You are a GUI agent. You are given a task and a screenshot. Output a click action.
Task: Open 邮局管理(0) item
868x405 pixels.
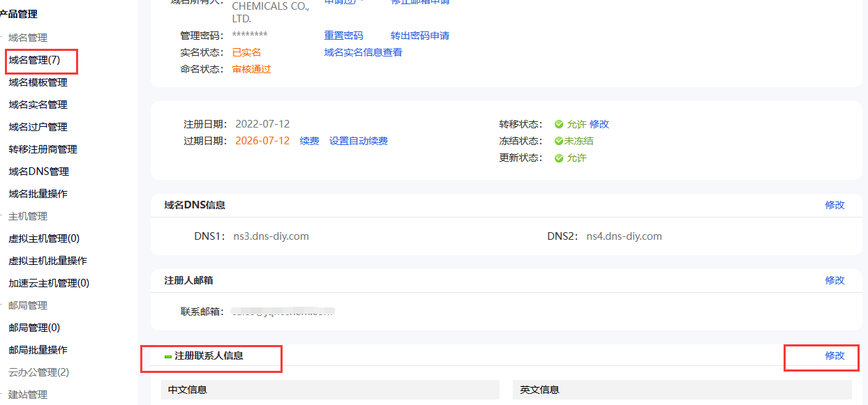(x=34, y=328)
